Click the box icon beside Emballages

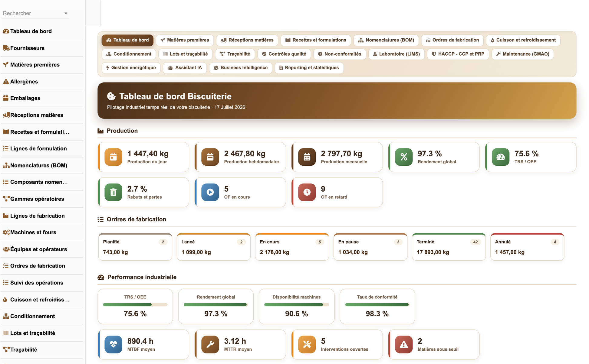click(x=6, y=98)
